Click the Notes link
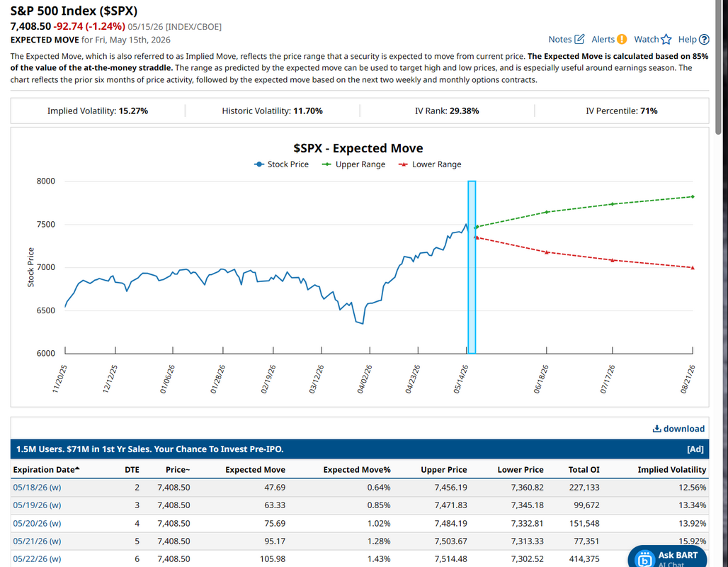Viewport: 728px width, 567px height. (x=560, y=40)
